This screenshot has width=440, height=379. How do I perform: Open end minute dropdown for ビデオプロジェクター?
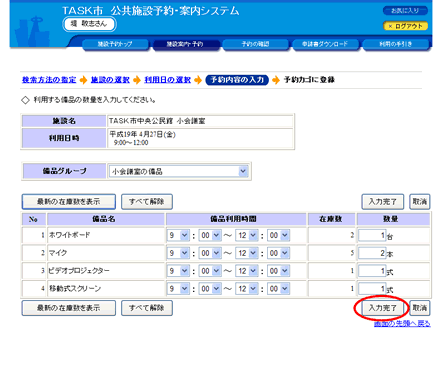tap(279, 271)
